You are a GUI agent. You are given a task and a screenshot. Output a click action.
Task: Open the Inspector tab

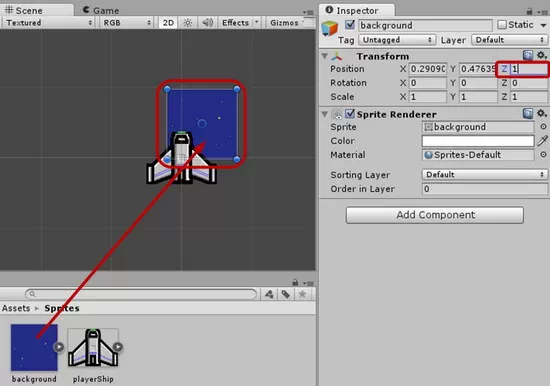click(x=356, y=10)
